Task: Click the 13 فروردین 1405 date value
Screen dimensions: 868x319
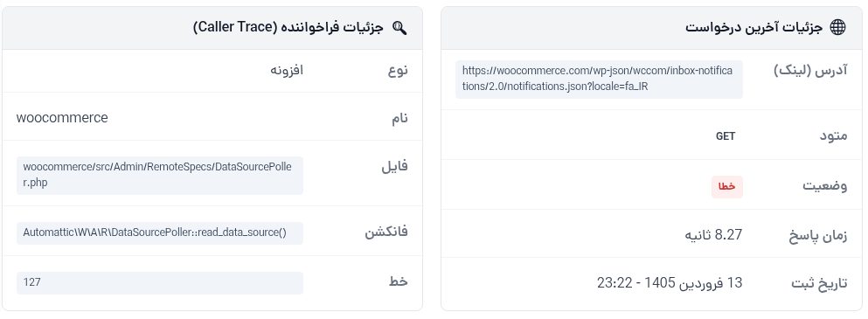Action: (x=670, y=283)
